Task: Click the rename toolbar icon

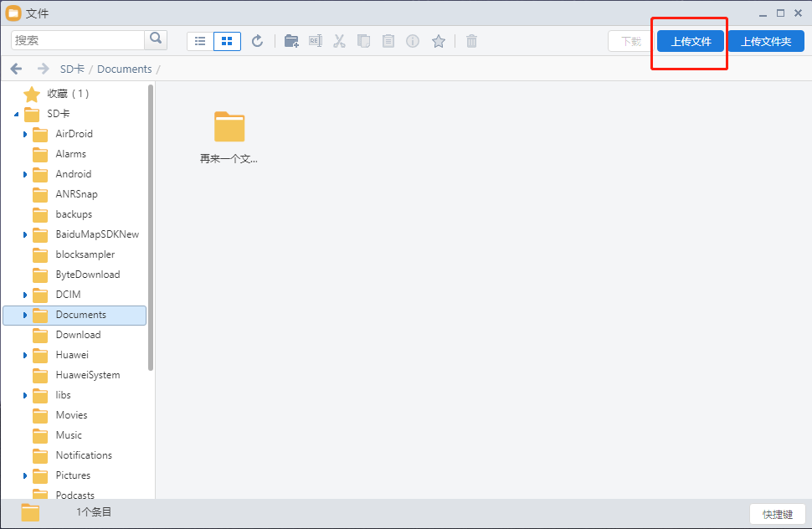Action: [x=316, y=41]
